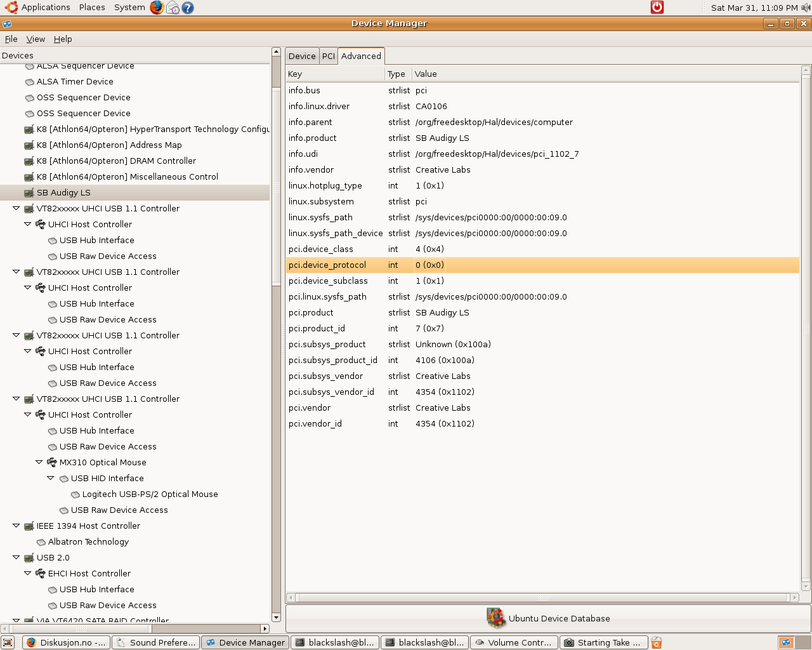Click the SB Audigy LS device icon
The height and width of the screenshot is (650, 812).
point(29,192)
